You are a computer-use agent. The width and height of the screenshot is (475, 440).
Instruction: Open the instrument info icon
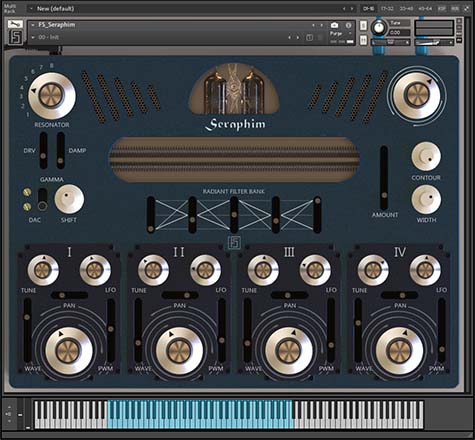[x=348, y=25]
